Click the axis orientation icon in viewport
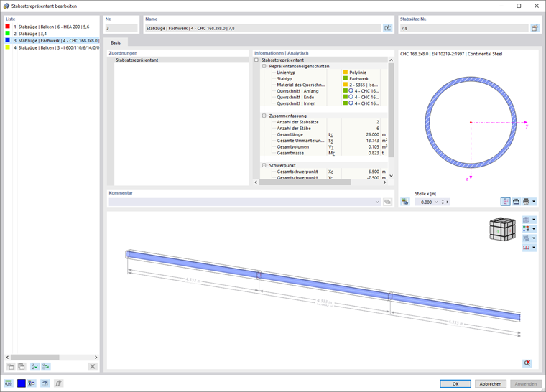This screenshot has height=392, width=546. click(526, 229)
